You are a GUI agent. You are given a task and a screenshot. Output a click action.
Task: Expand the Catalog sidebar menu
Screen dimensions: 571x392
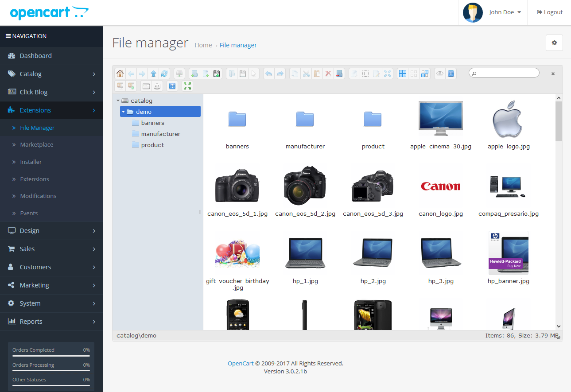pos(51,74)
